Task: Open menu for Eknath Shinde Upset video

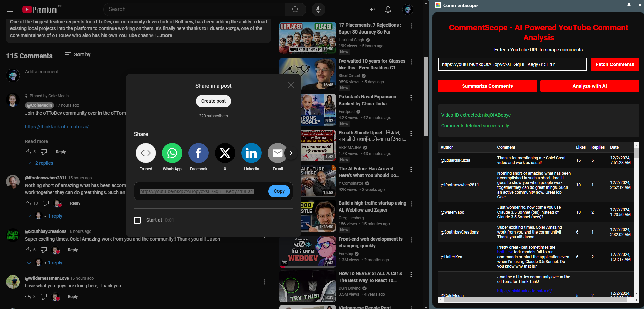Action: (411, 134)
